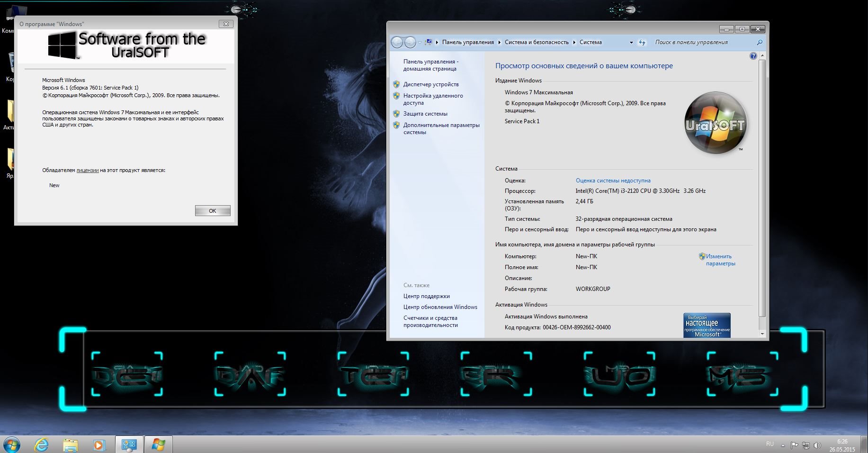Open Windows Explorer from taskbar
Viewport: 868px width, 453px height.
pos(71,445)
